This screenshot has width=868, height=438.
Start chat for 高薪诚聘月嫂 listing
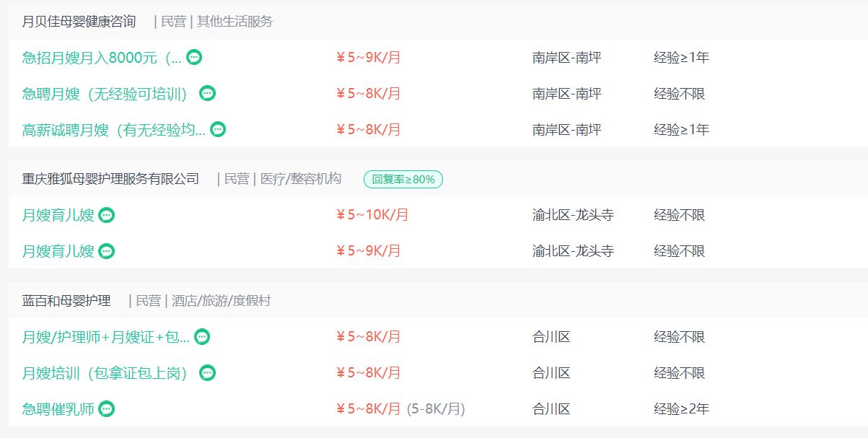[x=218, y=130]
